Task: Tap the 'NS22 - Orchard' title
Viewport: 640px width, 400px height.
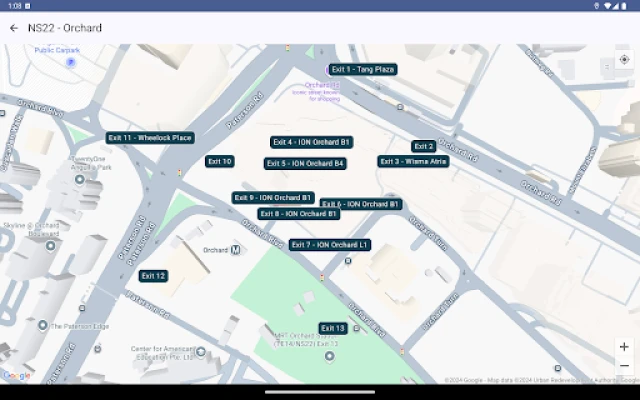Action: (65, 28)
